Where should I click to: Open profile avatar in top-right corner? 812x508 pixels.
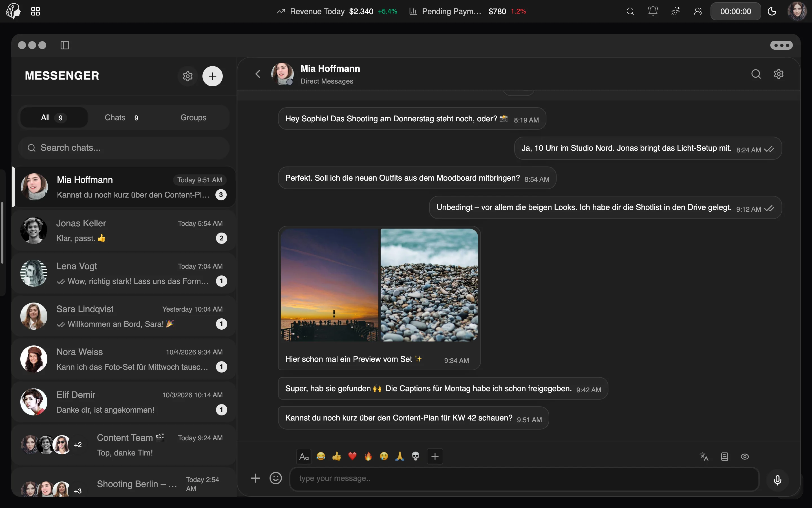tap(797, 11)
